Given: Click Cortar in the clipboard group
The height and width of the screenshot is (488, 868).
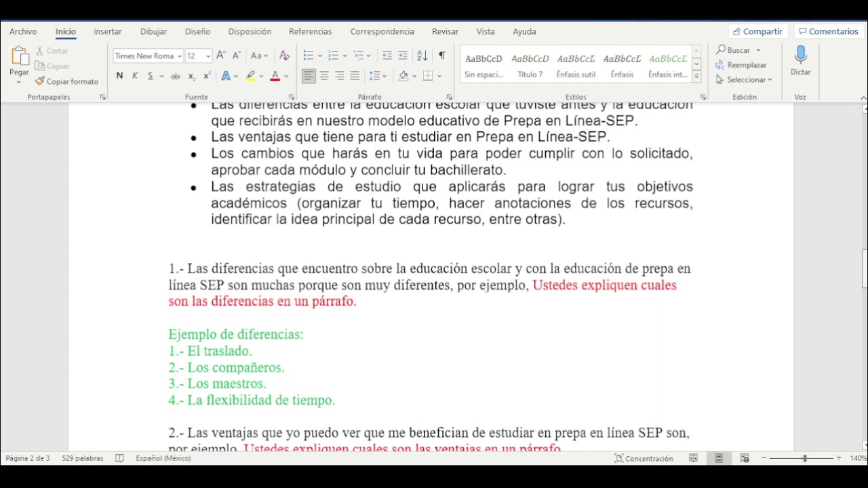Looking at the screenshot, I should click(52, 51).
